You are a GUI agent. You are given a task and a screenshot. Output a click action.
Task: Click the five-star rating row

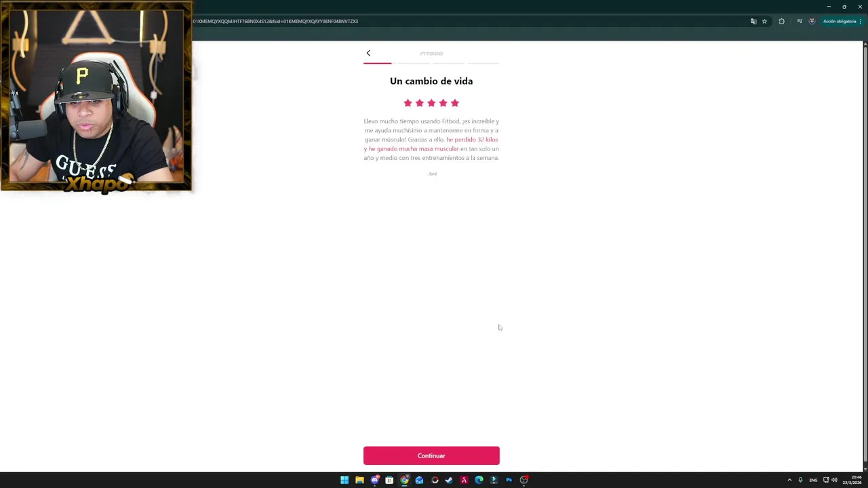coord(431,103)
